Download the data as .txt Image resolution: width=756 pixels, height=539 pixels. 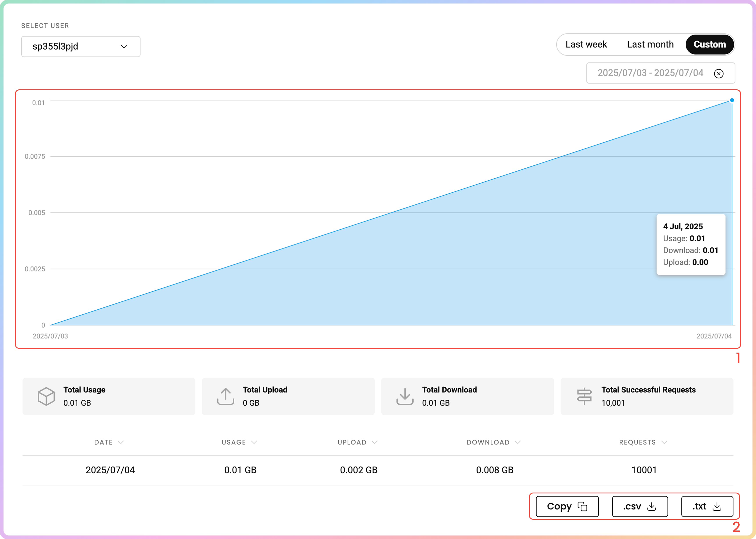[x=707, y=507]
